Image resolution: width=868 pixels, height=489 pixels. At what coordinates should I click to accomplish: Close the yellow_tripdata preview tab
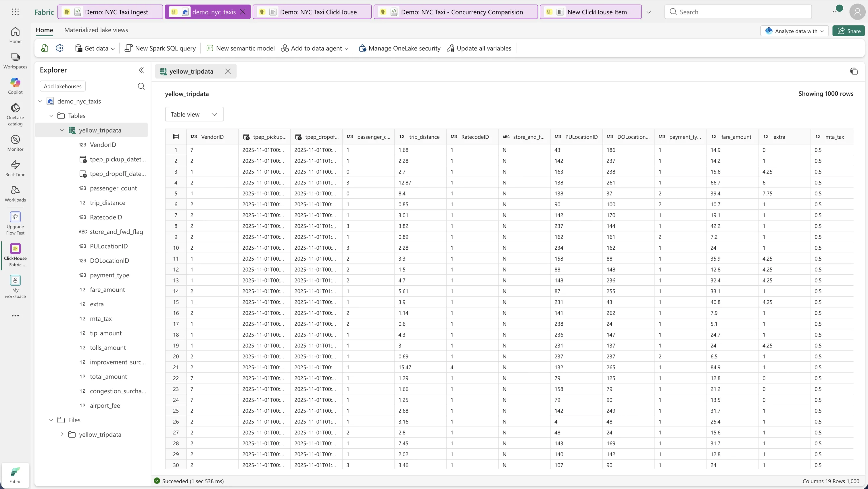pos(228,72)
